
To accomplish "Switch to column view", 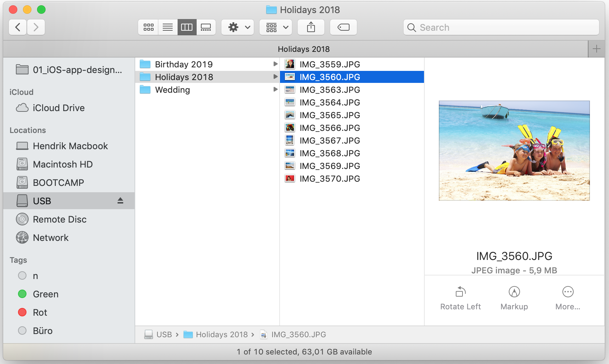I will click(187, 27).
